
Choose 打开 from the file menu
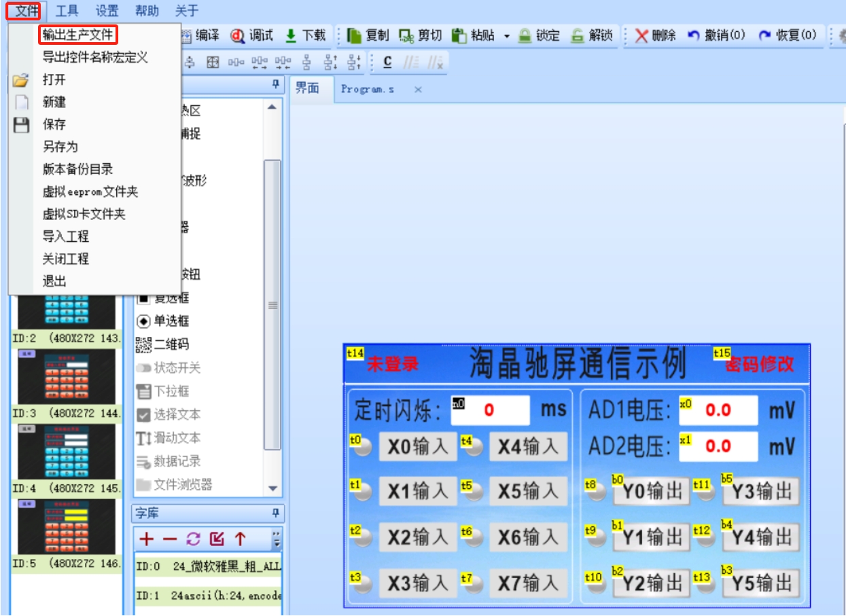pos(95,79)
